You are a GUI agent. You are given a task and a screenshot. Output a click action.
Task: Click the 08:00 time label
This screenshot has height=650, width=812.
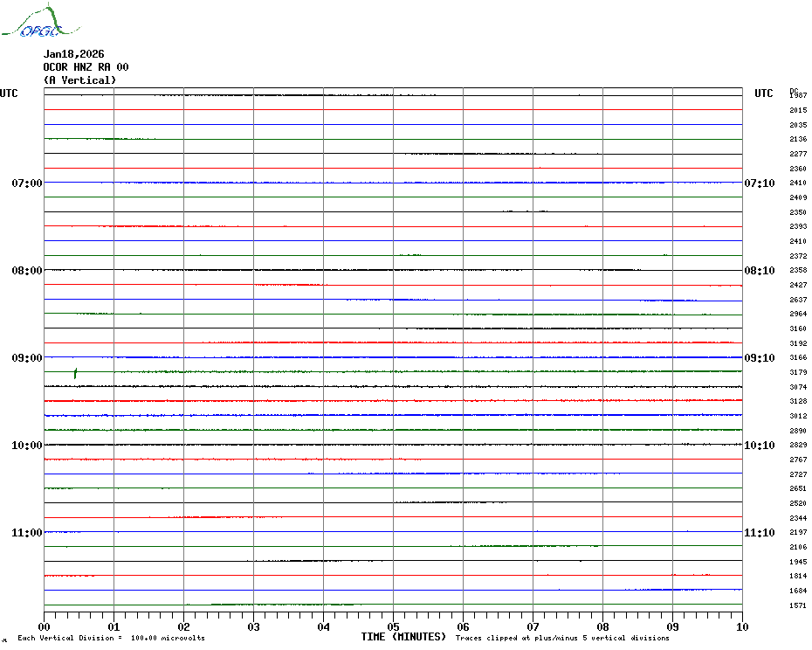(27, 271)
